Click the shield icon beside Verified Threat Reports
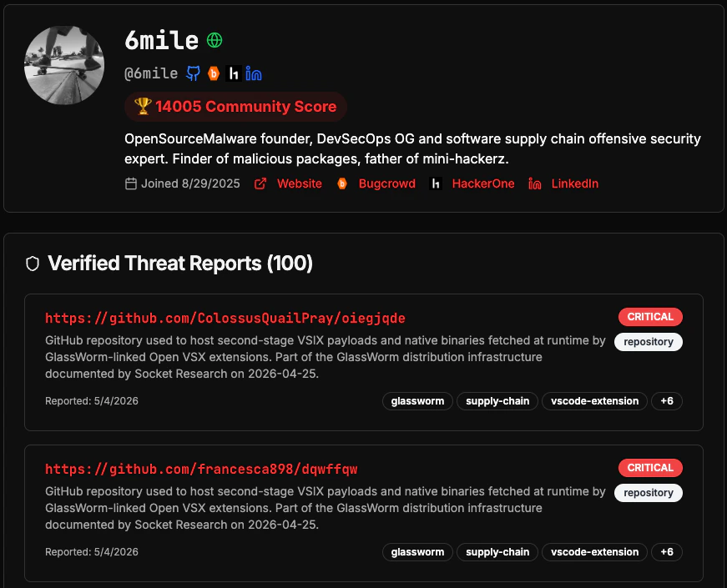The height and width of the screenshot is (588, 727). [33, 264]
